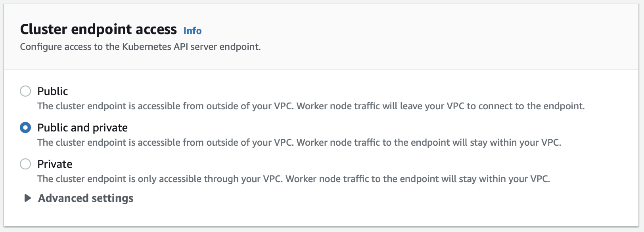Toggle the disclosure triangle left of Advanced settings
This screenshot has width=644, height=232.
[27, 198]
